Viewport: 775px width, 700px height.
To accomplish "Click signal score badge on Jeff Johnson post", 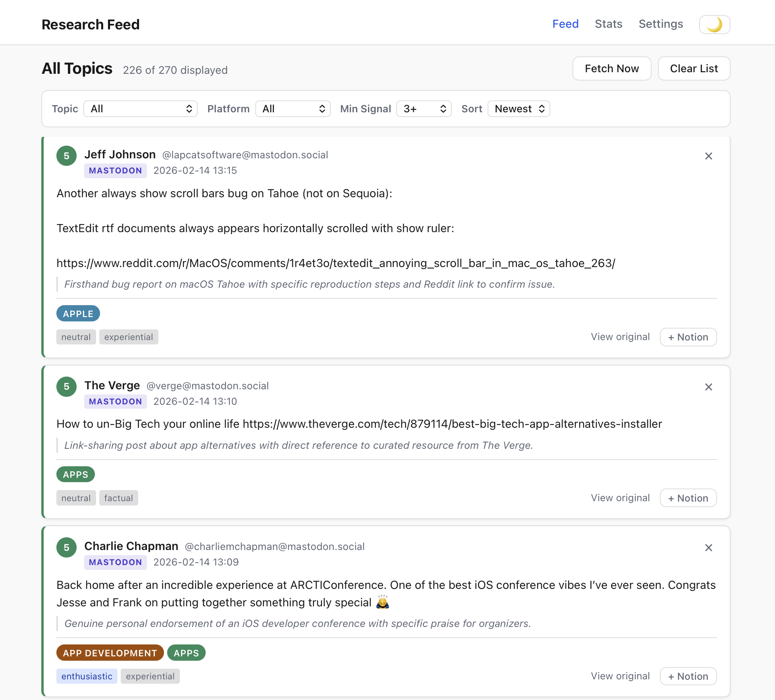I will pyautogui.click(x=67, y=156).
